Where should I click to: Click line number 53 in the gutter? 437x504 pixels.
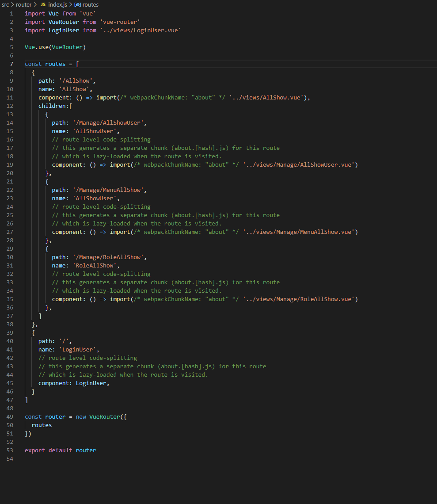(x=10, y=451)
